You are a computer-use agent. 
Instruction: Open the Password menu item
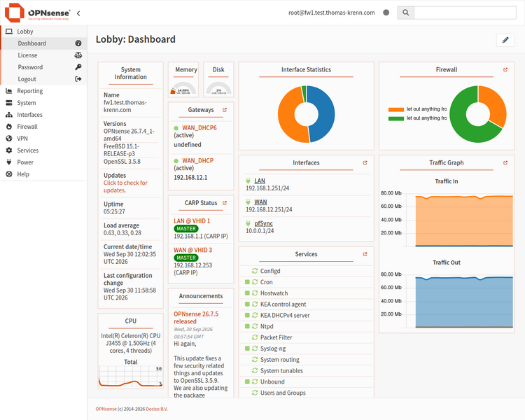pyautogui.click(x=43, y=67)
